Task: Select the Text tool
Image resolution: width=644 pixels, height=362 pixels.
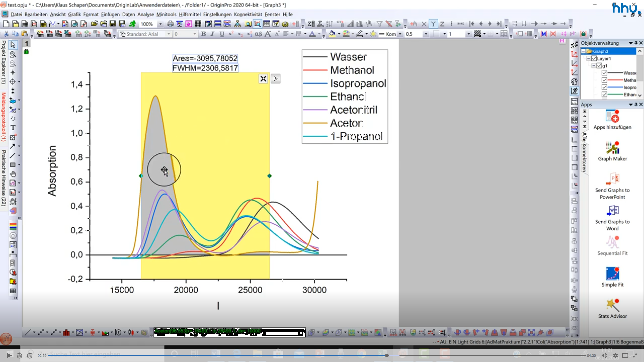Action: coord(13,128)
